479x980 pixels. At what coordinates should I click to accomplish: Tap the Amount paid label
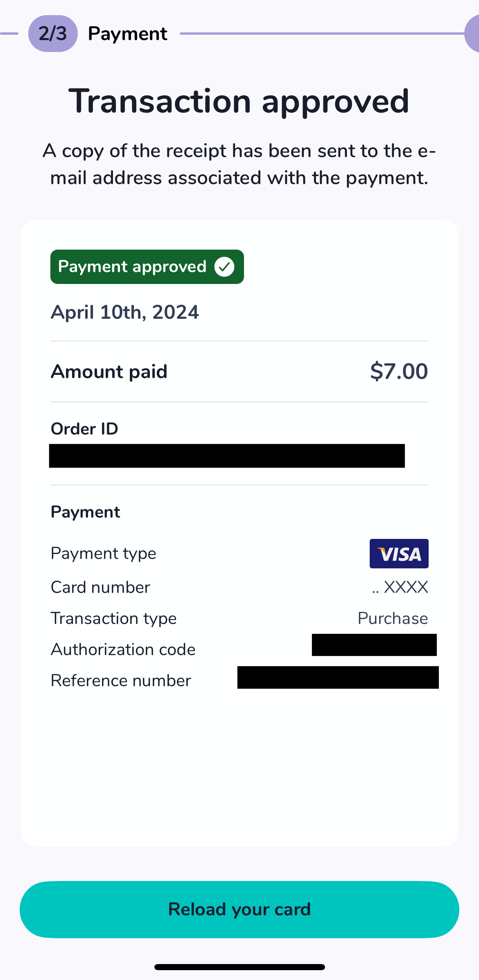tap(109, 372)
